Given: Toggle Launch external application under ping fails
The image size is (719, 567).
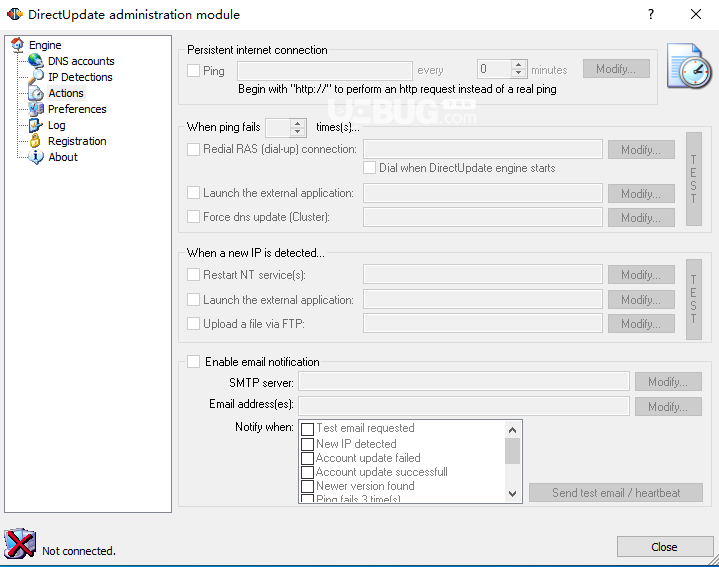Looking at the screenshot, I should pyautogui.click(x=194, y=193).
